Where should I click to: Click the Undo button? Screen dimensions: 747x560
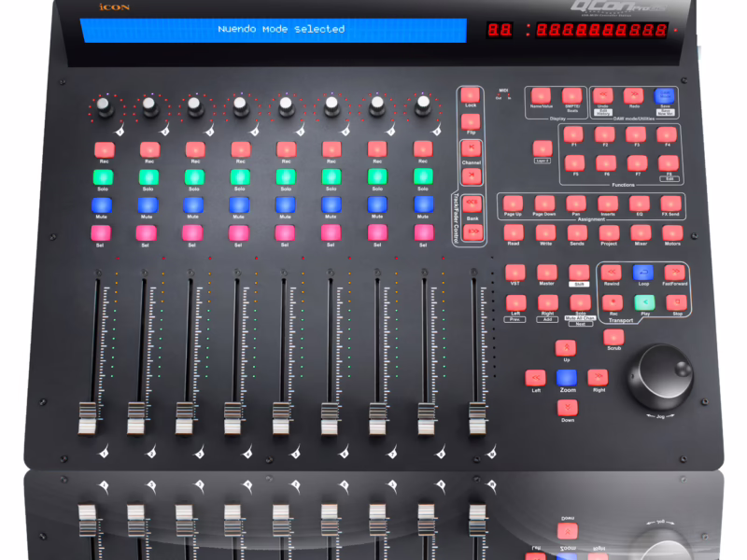602,96
